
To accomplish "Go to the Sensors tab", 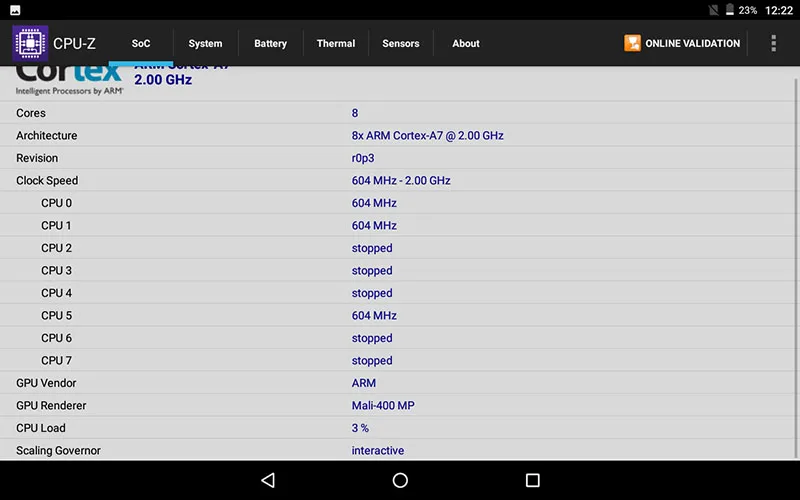I will coord(401,43).
